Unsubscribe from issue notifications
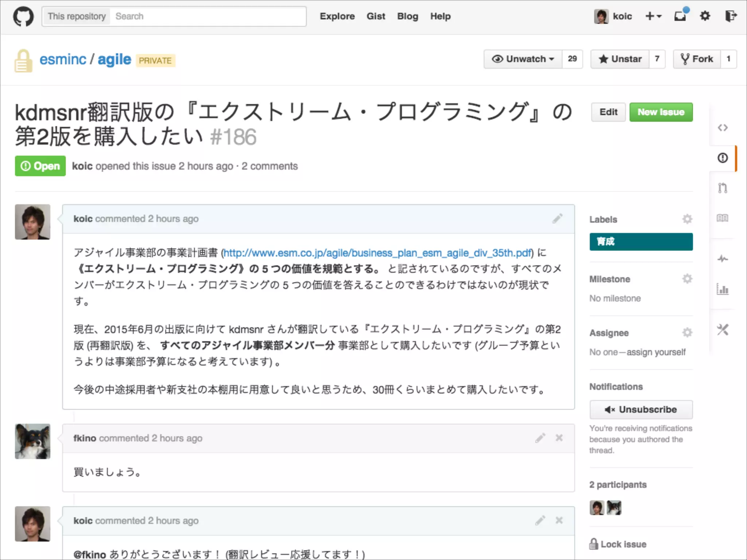 point(641,409)
